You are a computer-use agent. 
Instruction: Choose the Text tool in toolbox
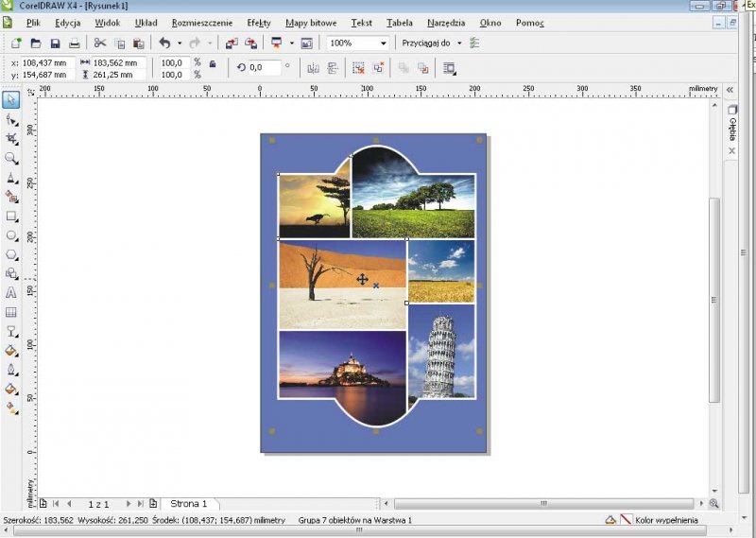tap(11, 293)
